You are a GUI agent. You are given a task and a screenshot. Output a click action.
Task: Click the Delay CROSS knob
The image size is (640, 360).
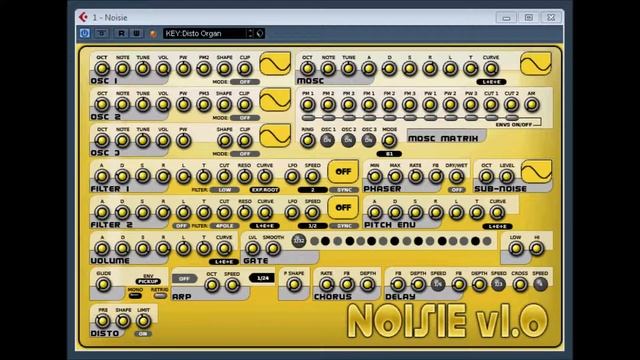[520, 284]
